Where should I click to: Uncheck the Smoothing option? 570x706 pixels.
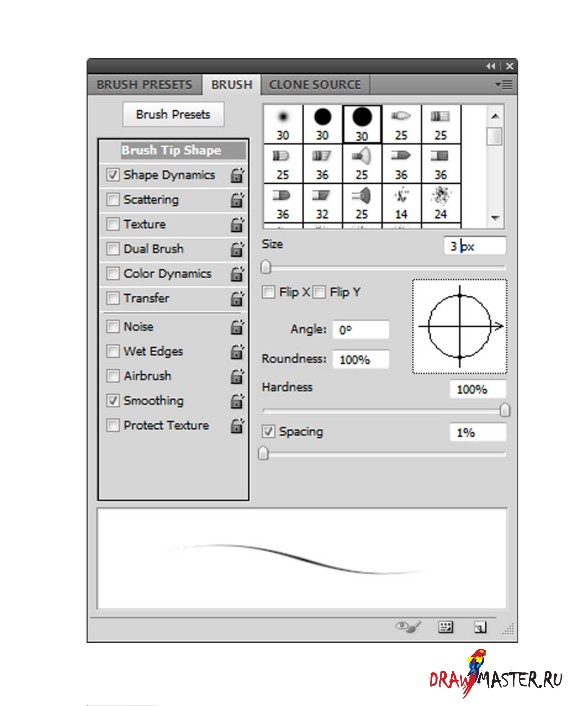[x=113, y=400]
